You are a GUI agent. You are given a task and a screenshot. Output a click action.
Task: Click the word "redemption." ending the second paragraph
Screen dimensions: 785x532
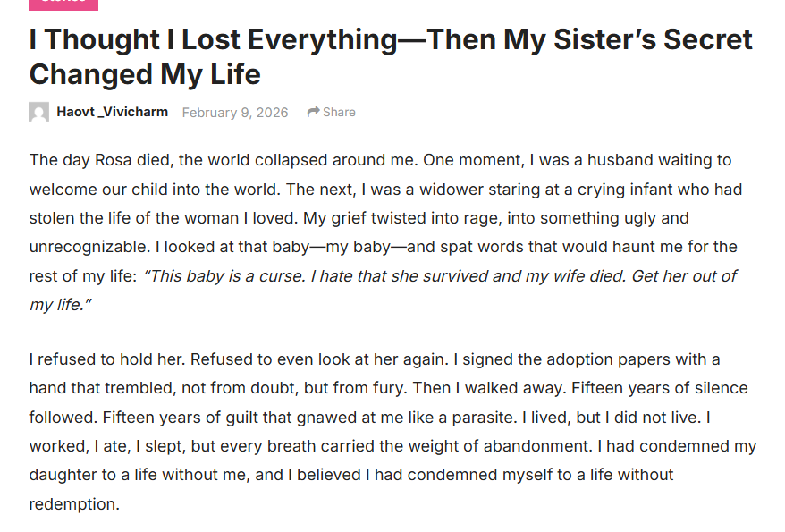tap(73, 503)
